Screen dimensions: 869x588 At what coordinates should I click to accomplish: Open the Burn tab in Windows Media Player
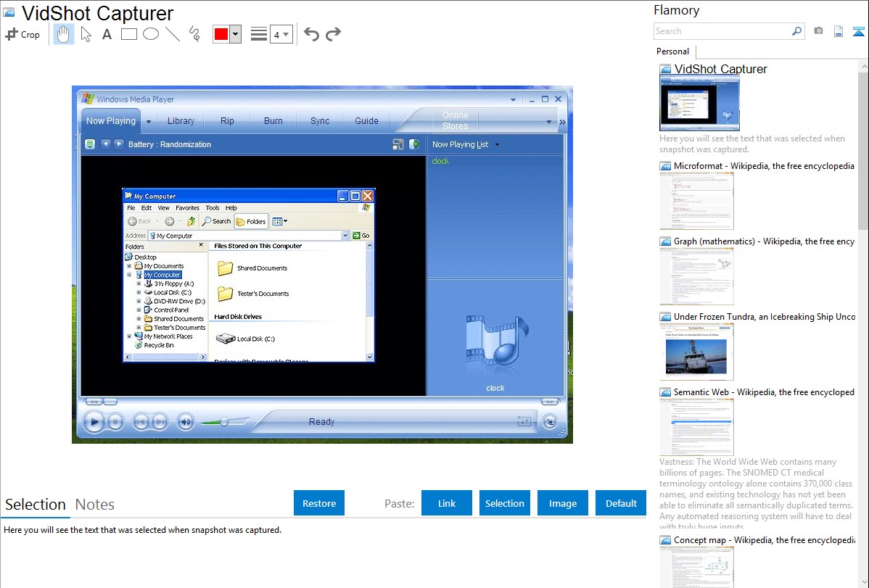tap(273, 121)
